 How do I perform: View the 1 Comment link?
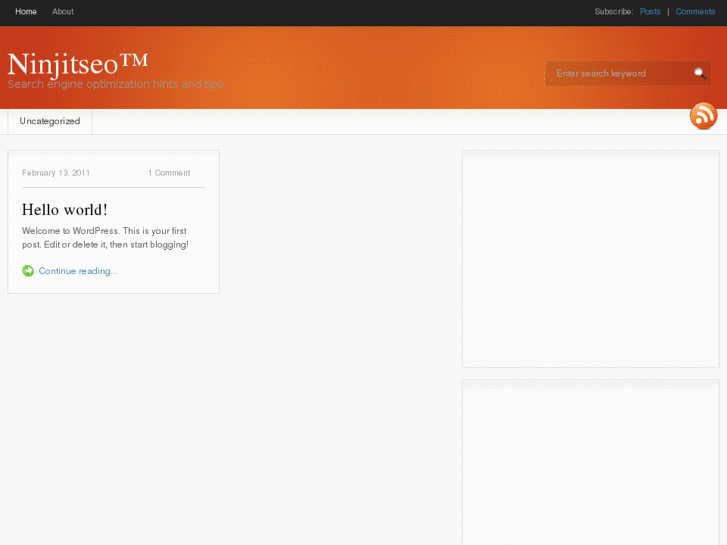point(169,173)
